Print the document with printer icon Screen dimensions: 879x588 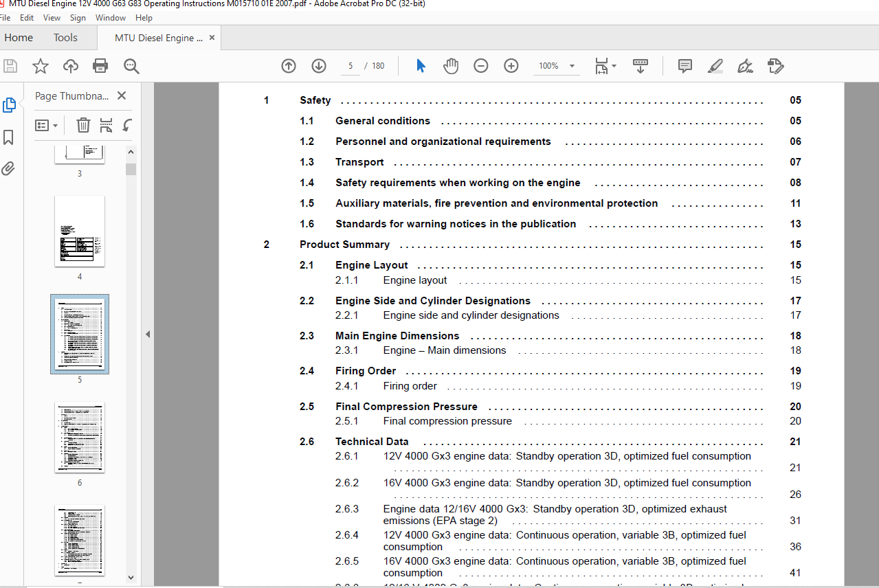(x=100, y=66)
